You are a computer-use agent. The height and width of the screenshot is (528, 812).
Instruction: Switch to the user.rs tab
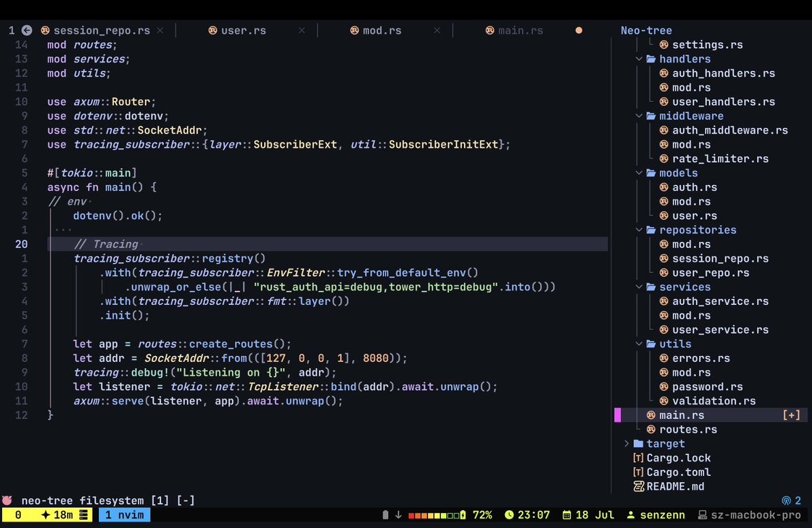243,31
